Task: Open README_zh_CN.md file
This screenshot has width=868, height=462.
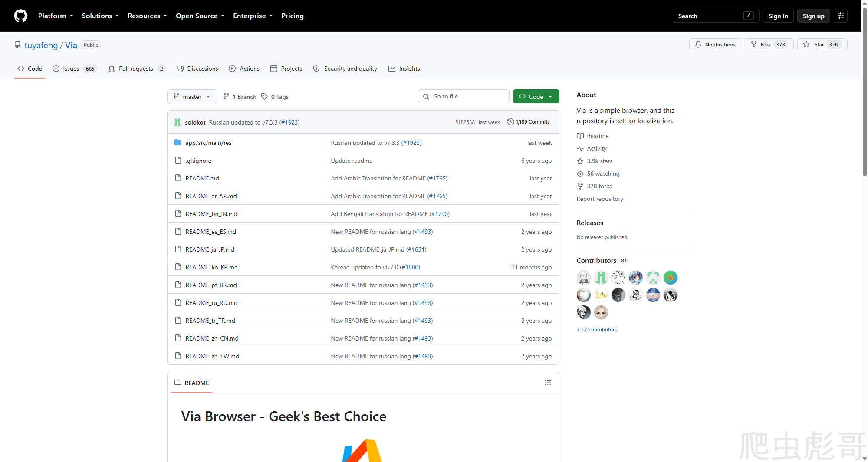Action: 212,338
